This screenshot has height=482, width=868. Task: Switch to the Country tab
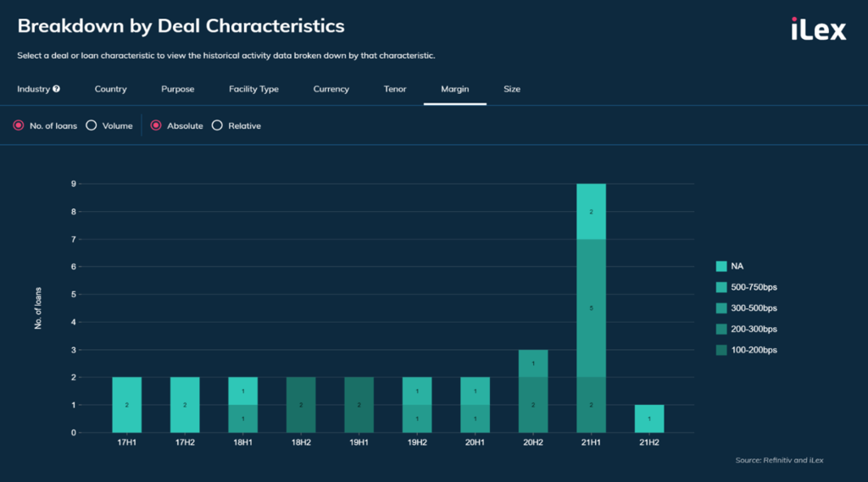click(x=110, y=89)
